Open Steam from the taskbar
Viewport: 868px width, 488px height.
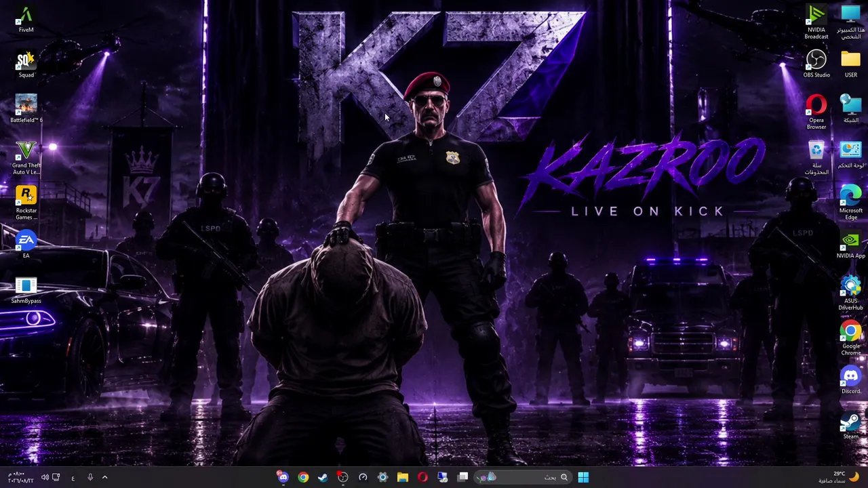(x=323, y=477)
